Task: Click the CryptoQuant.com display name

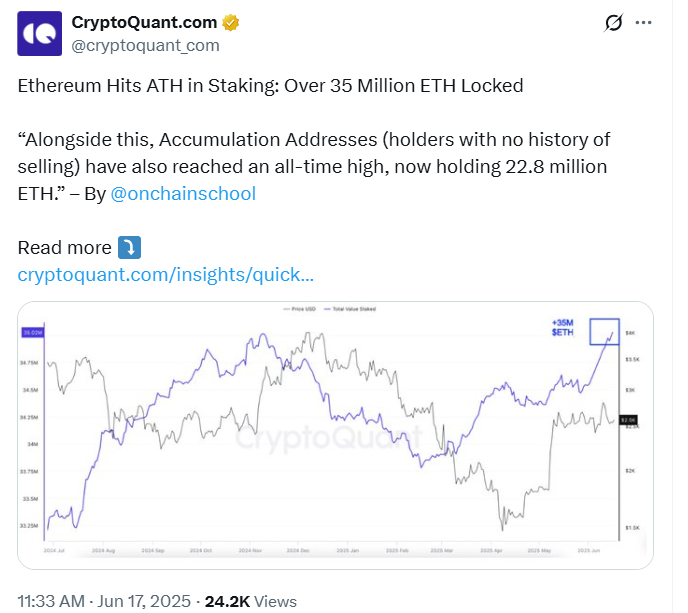Action: coord(144,22)
